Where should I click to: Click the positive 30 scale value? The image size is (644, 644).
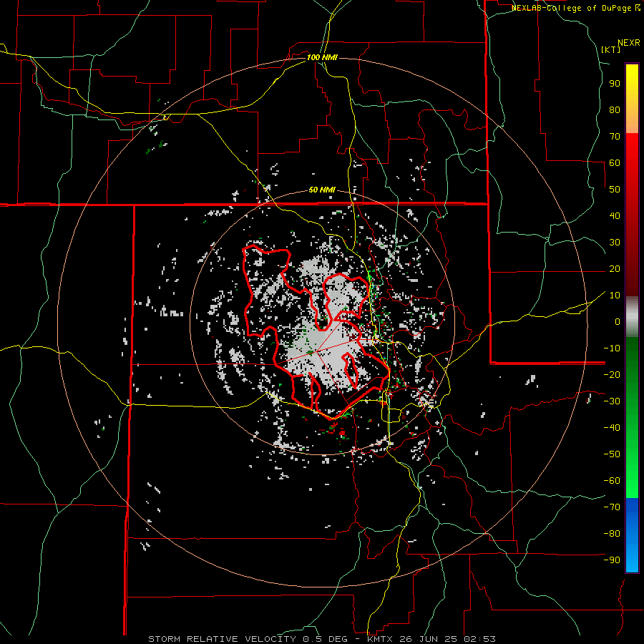(615, 243)
